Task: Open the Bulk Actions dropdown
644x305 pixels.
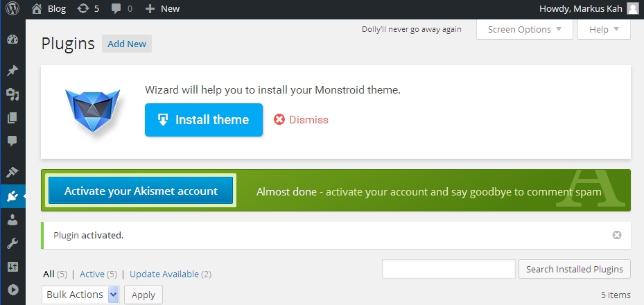Action: pos(80,295)
